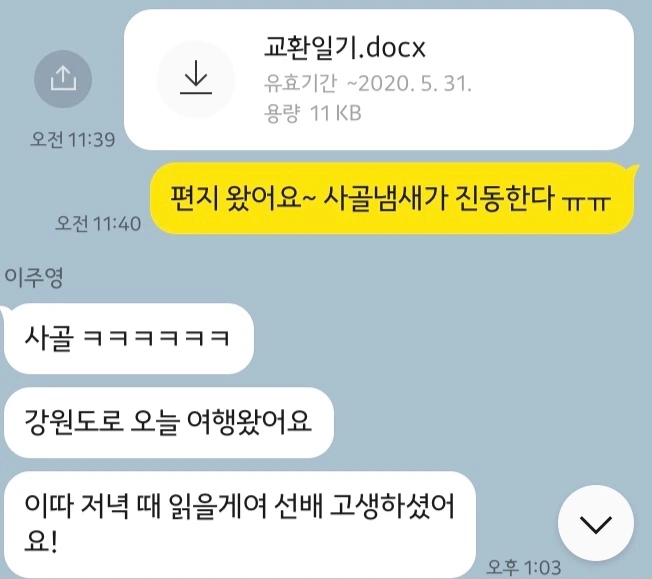Open the 교환일기.docx file name
Screen dimensions: 652x579
(345, 47)
